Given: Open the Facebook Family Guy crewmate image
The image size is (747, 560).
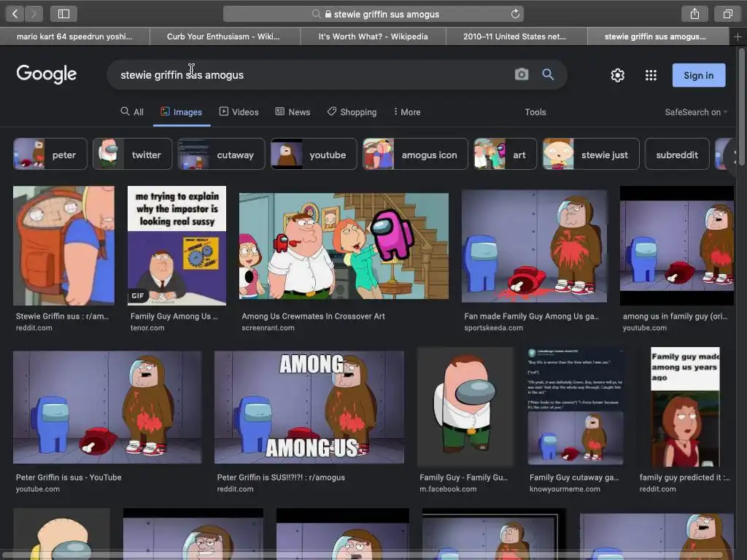Looking at the screenshot, I should [x=465, y=407].
